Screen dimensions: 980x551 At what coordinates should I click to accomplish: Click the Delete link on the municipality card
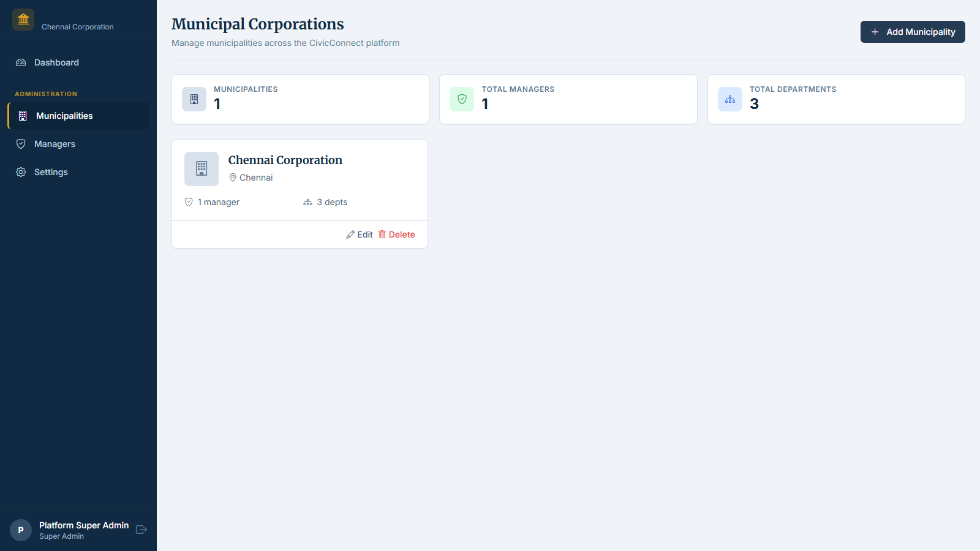tap(402, 234)
